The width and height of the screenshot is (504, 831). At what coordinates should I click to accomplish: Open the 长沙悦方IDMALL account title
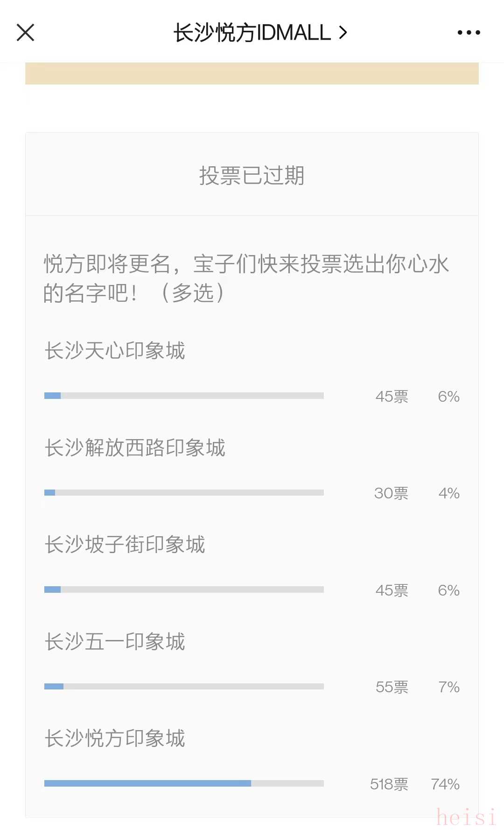tap(252, 33)
